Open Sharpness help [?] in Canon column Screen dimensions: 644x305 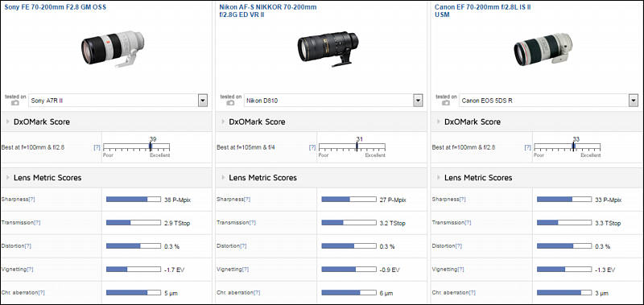coord(462,199)
